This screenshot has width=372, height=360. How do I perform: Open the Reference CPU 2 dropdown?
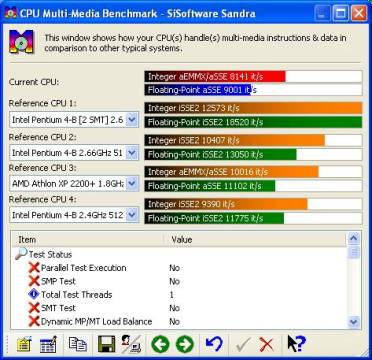click(132, 153)
